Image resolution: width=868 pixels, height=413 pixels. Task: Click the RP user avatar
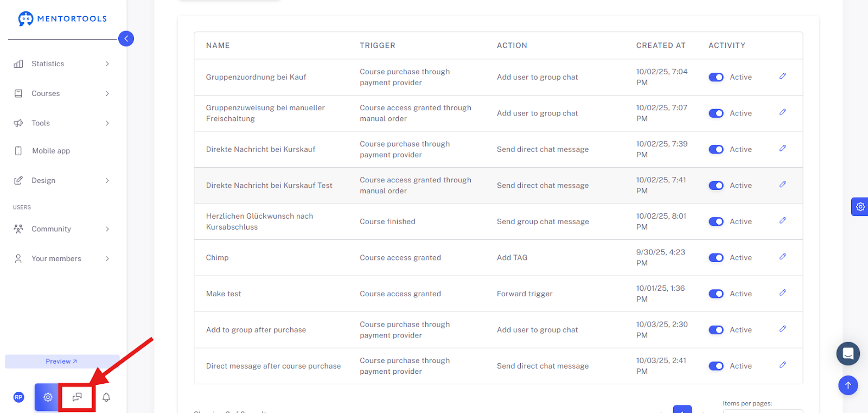click(x=18, y=397)
